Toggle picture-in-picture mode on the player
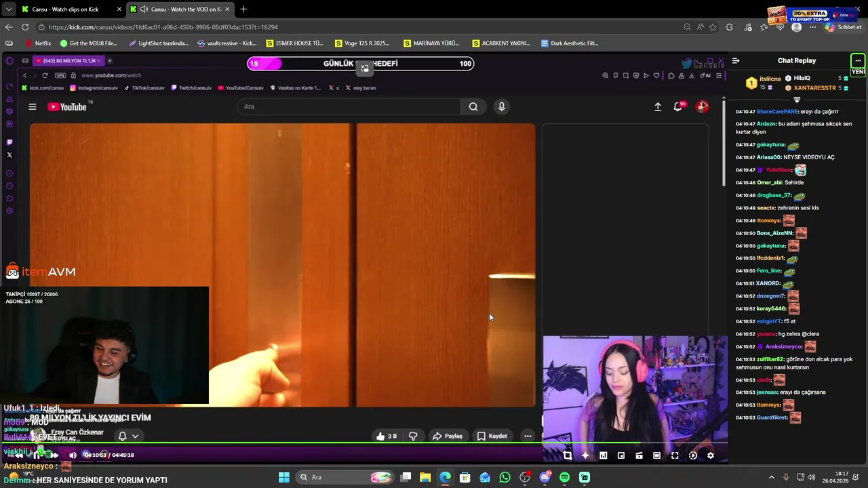 (621, 455)
